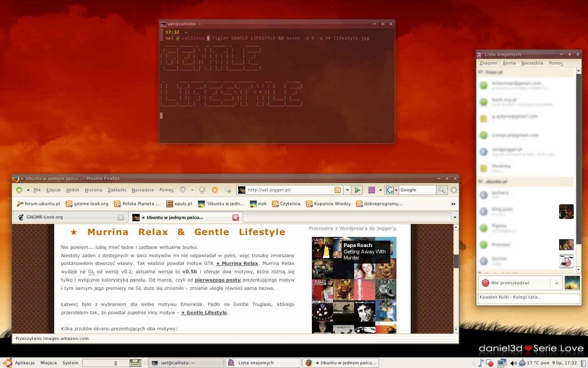Open the Miejsca menu on the panel
This screenshot has width=588, height=368.
click(48, 363)
